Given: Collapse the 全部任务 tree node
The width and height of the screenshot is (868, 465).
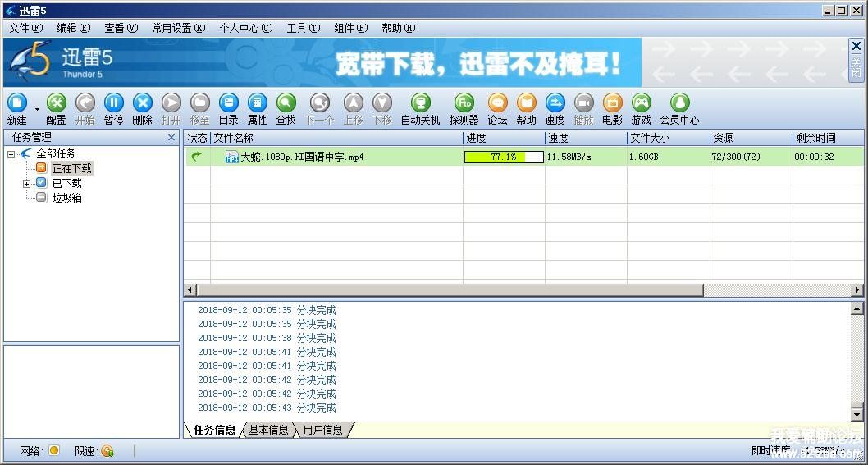Looking at the screenshot, I should tap(11, 154).
